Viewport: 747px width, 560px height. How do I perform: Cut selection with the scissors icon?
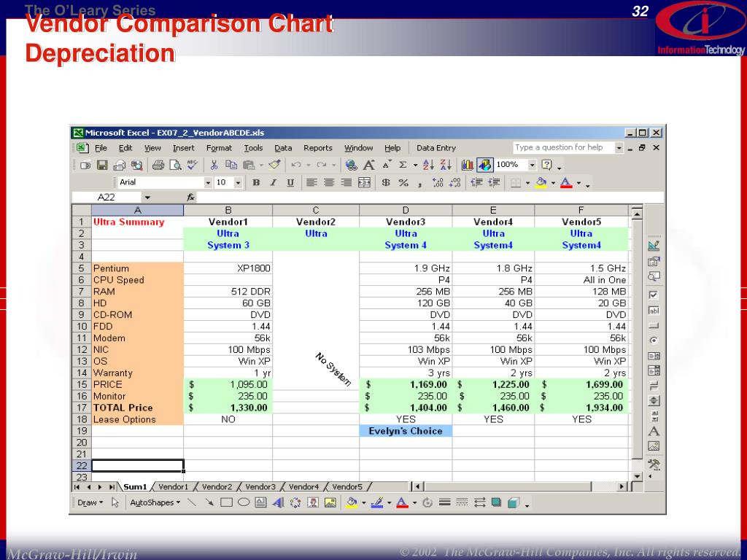tap(214, 166)
